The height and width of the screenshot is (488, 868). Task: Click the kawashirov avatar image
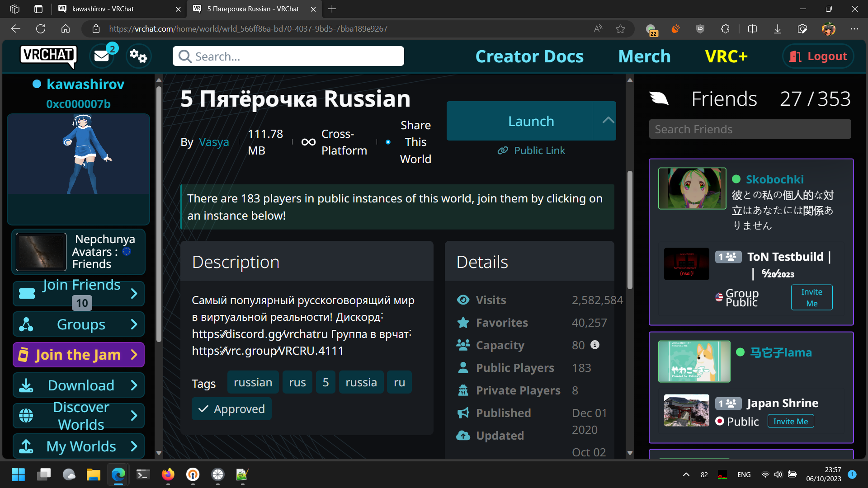[79, 155]
